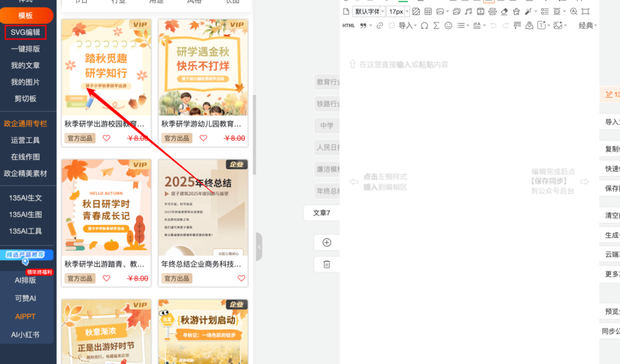Toggle favorite heart on 秋季研学游幼儿园教育 template

pyautogui.click(x=203, y=138)
